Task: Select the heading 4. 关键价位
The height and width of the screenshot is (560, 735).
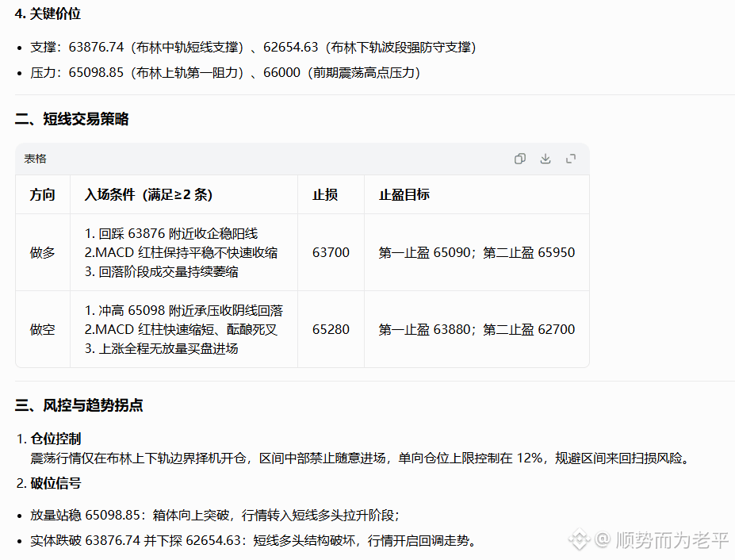Action: click(48, 13)
